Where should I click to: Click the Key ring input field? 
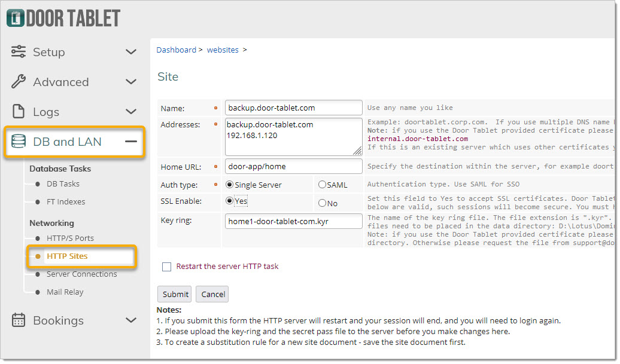293,221
